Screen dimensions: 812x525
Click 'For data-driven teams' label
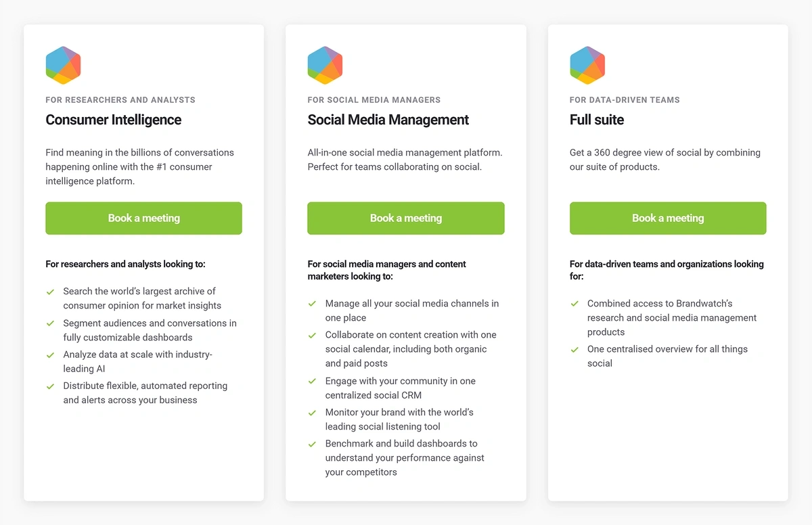pos(625,99)
